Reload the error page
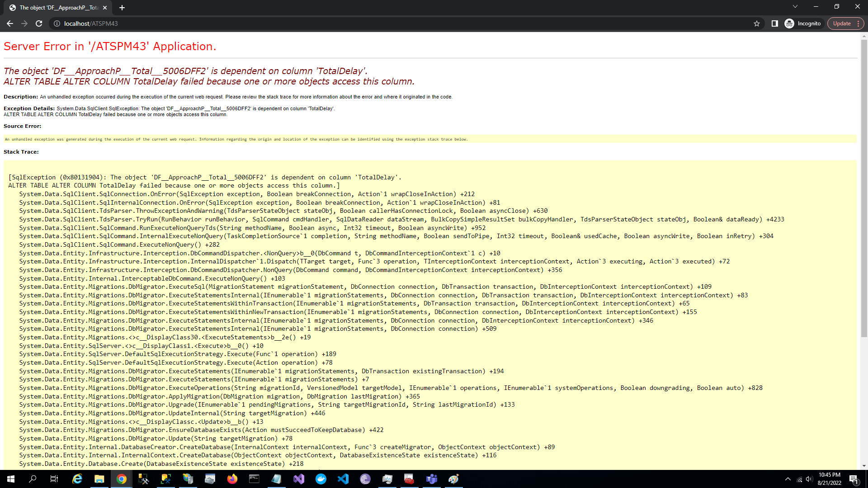This screenshot has width=868, height=488. [39, 23]
